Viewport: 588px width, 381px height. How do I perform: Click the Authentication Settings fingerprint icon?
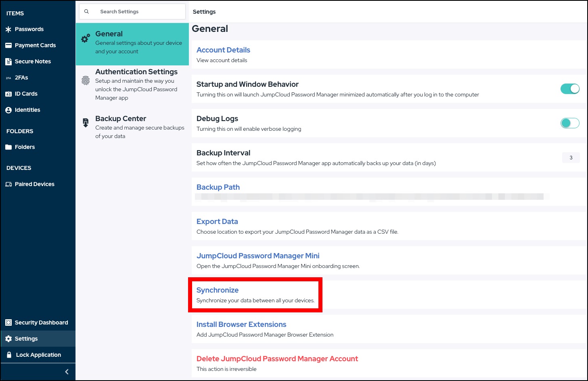point(86,81)
